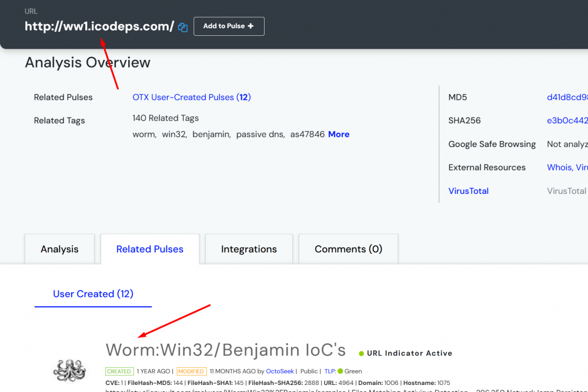Click the 'Domain: 1006' count
Image resolution: width=588 pixels, height=392 pixels.
click(378, 383)
